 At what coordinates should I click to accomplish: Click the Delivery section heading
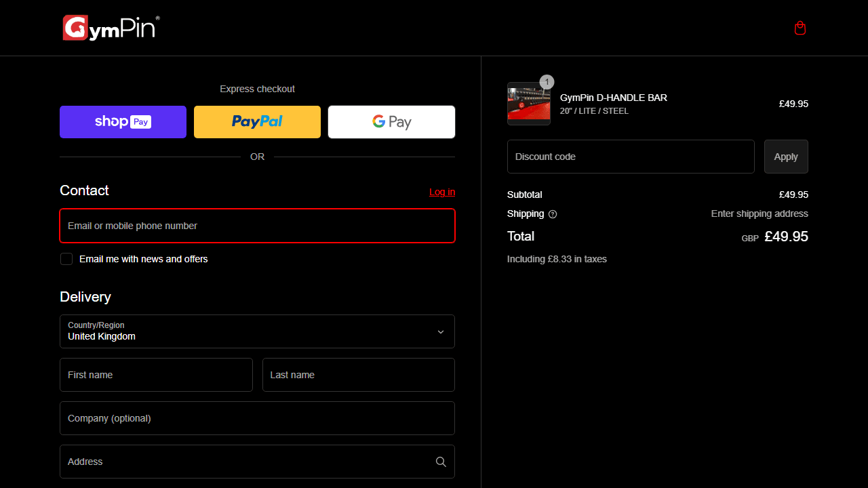pyautogui.click(x=85, y=297)
